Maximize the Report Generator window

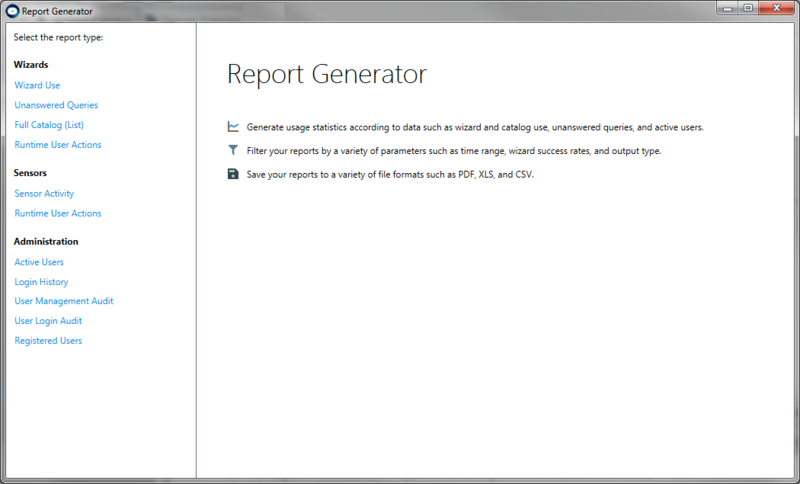click(748, 8)
